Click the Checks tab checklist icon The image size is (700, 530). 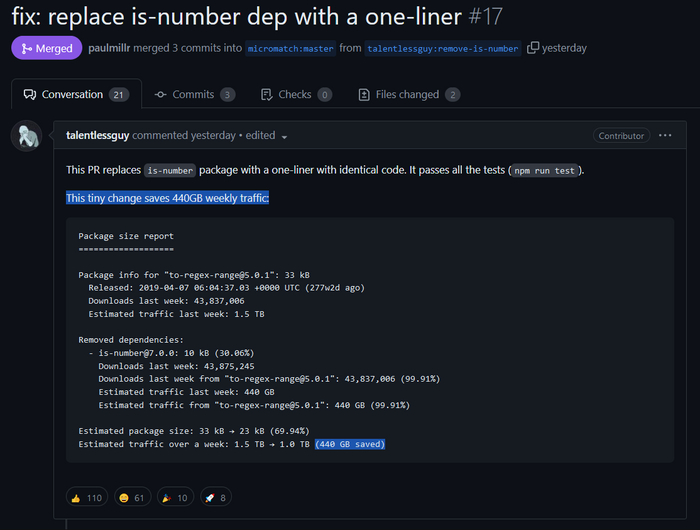point(267,95)
